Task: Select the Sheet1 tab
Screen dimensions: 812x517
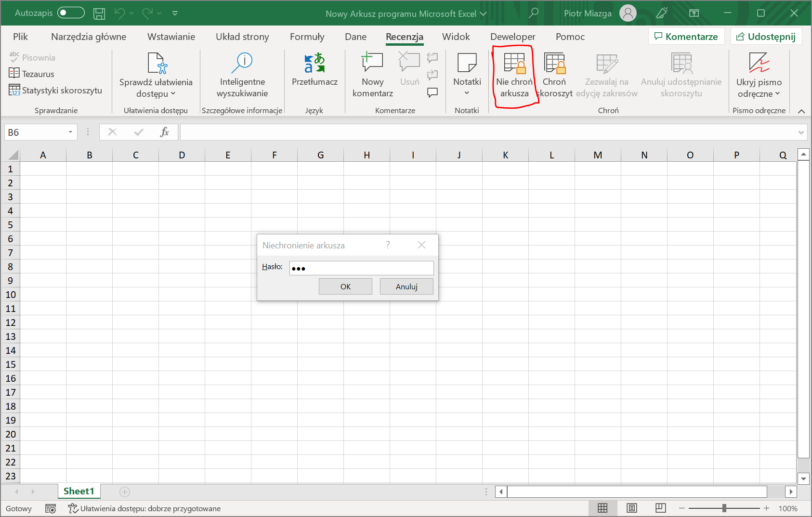Action: 79,491
